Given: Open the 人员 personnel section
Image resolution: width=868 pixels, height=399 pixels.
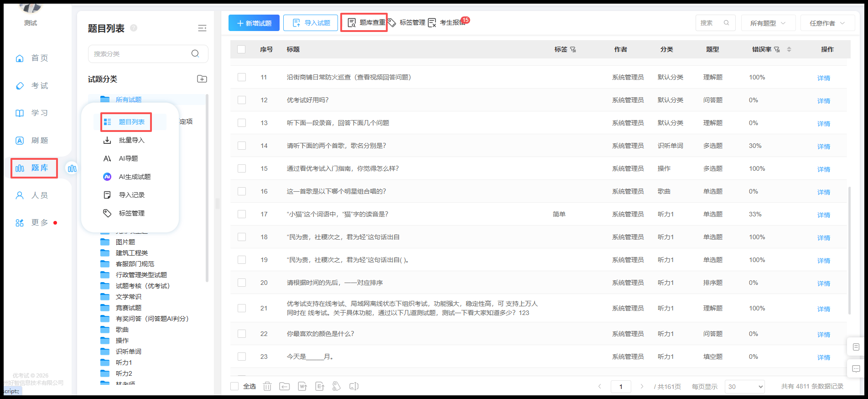Looking at the screenshot, I should tap(32, 195).
